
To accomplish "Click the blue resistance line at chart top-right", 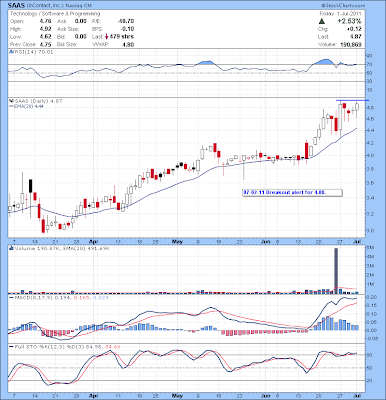I will 352,100.
